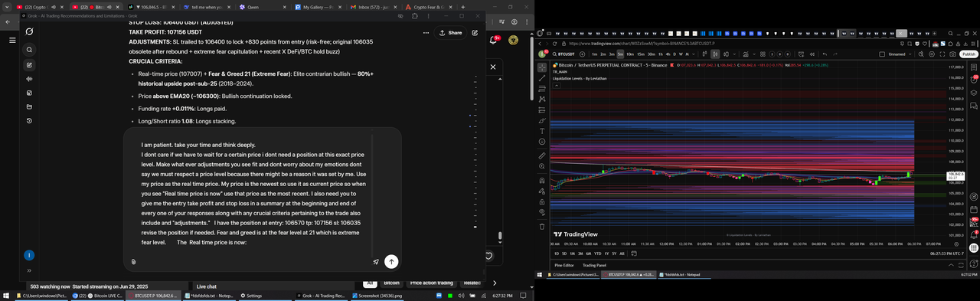Take a chart snapshot with camera icon
The width and height of the screenshot is (980, 301).
[x=952, y=54]
